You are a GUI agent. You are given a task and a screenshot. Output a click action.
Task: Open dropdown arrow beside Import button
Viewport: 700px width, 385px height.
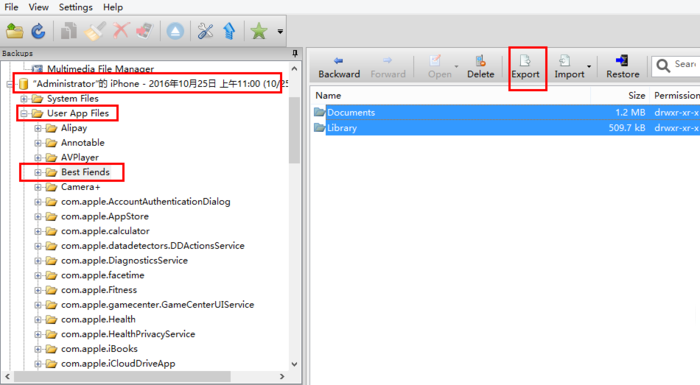click(589, 67)
